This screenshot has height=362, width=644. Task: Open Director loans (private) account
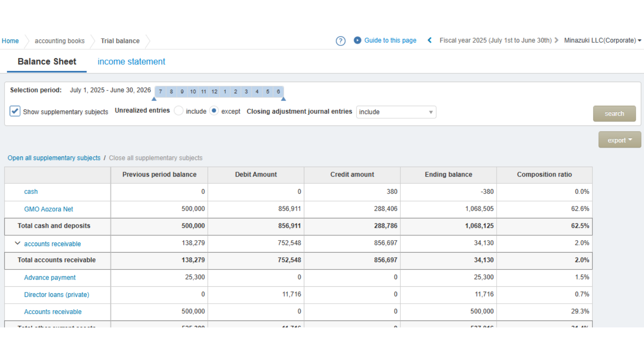pyautogui.click(x=56, y=295)
